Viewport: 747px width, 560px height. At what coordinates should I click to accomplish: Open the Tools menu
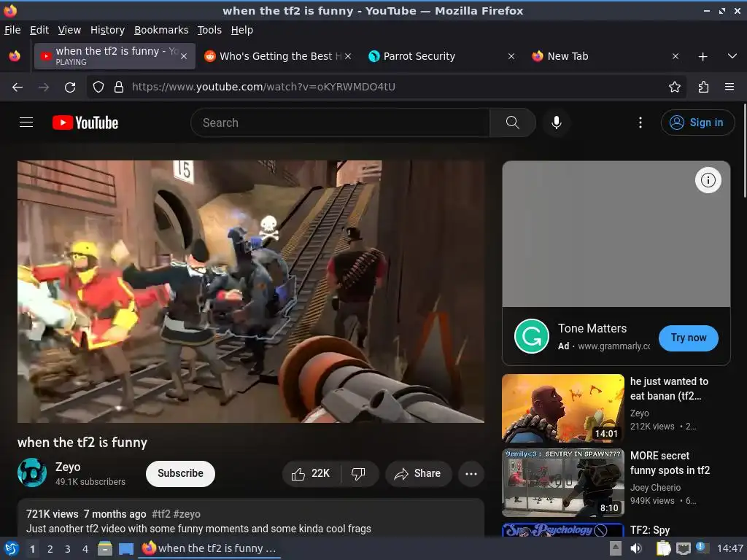[209, 30]
